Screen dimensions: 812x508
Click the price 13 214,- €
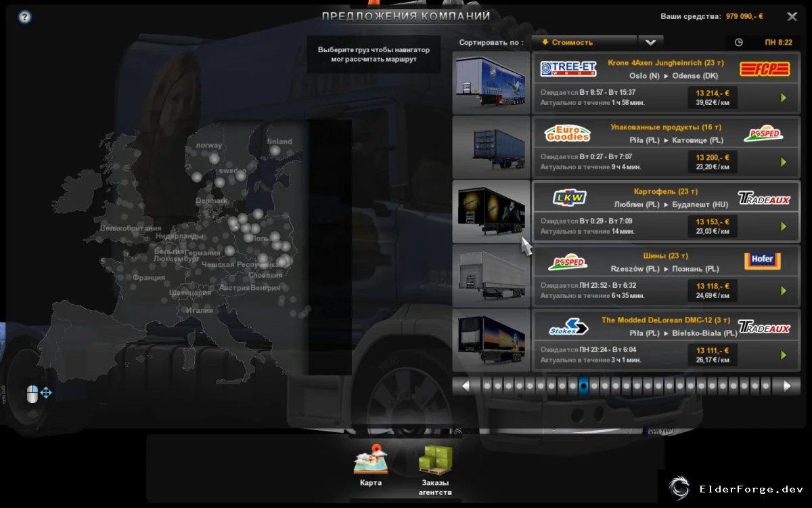tap(713, 92)
